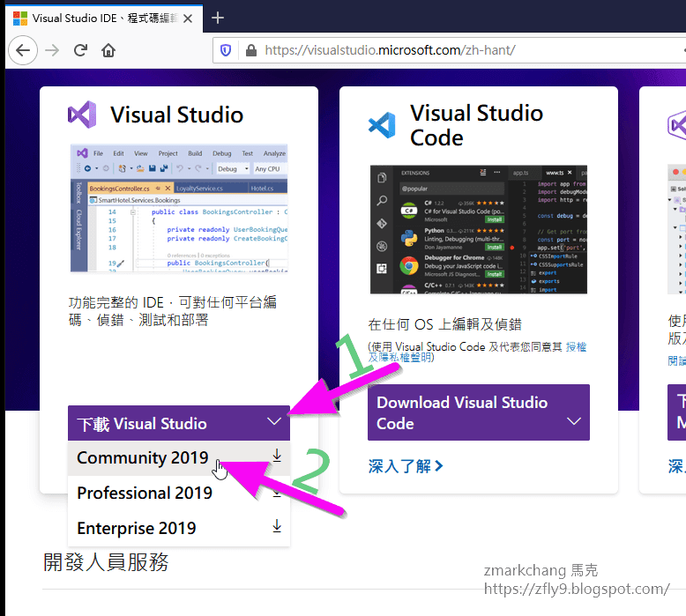Screen dimensions: 686x616
Task: Open the 深入了解 link under Visual Studio Code
Action: click(x=406, y=466)
